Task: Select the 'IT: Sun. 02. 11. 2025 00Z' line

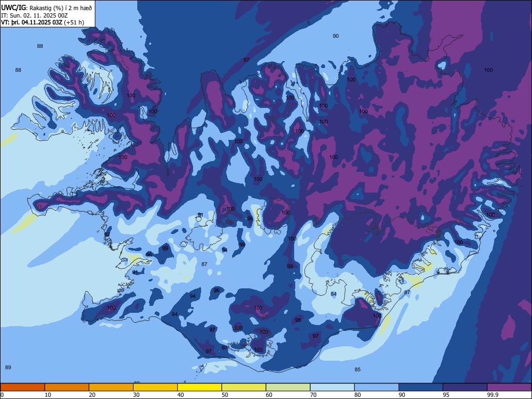Action: tap(34, 15)
